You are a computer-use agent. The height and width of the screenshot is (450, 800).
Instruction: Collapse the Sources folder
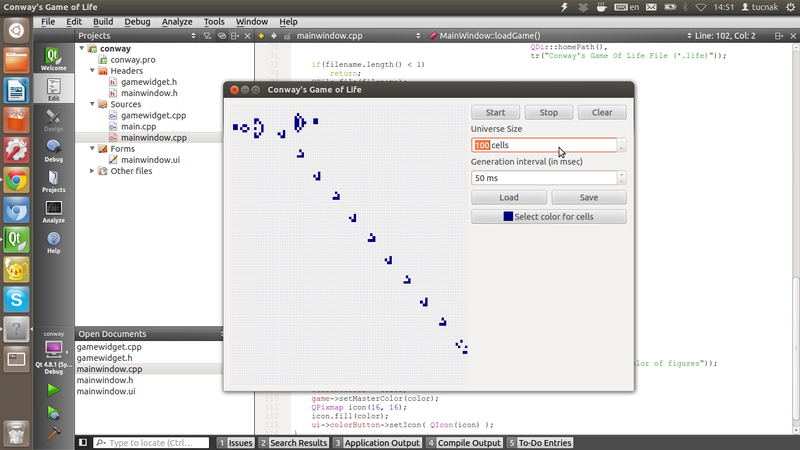click(92, 104)
